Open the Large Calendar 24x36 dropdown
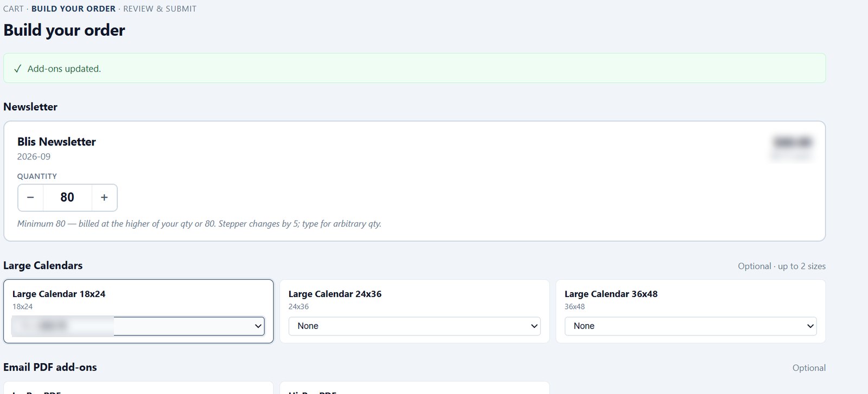 pyautogui.click(x=414, y=326)
